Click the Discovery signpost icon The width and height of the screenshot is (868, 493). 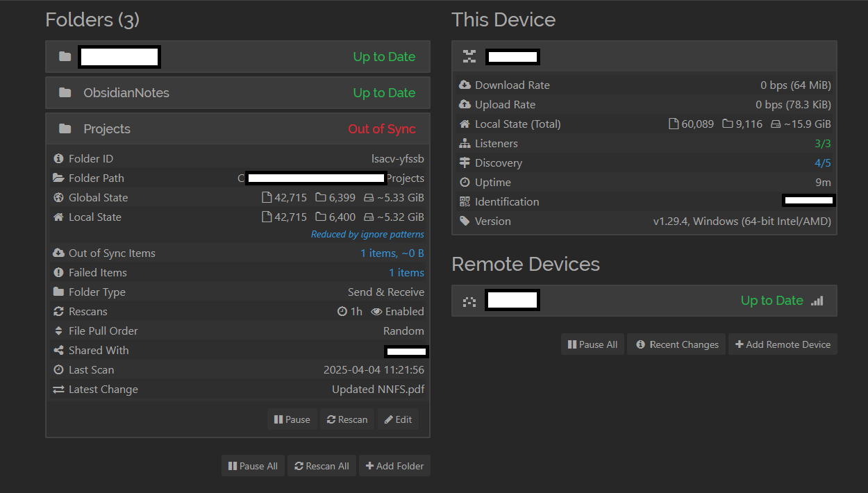pos(465,163)
